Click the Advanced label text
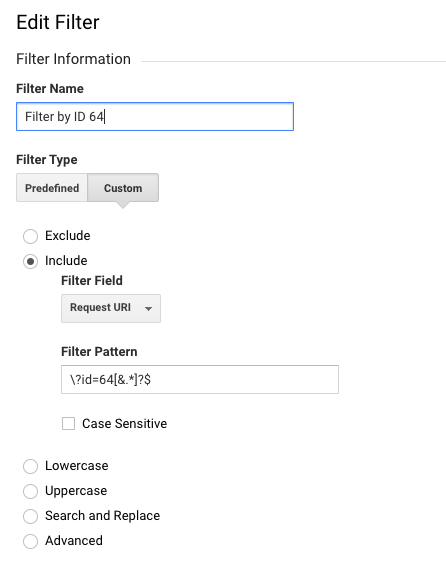This screenshot has width=446, height=564. [74, 541]
